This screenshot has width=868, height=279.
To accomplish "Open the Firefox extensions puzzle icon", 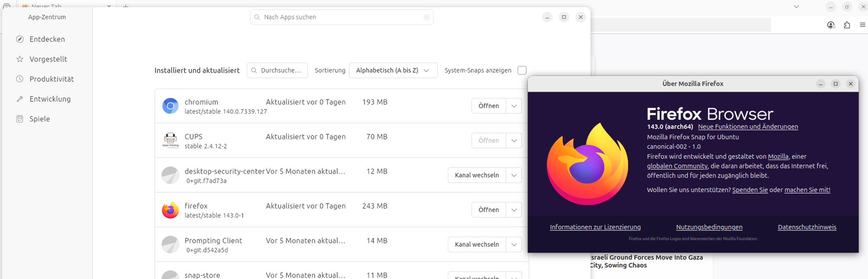I will [847, 25].
